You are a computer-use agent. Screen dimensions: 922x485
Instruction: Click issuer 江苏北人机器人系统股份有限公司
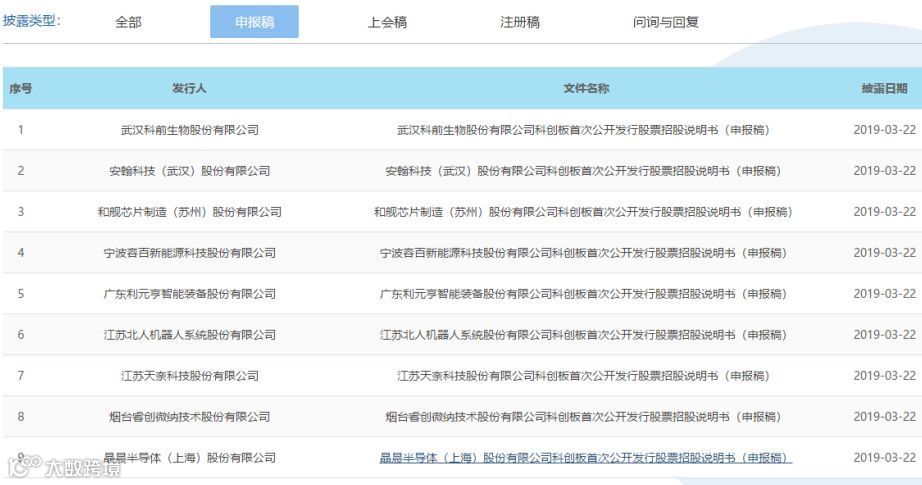click(x=189, y=335)
